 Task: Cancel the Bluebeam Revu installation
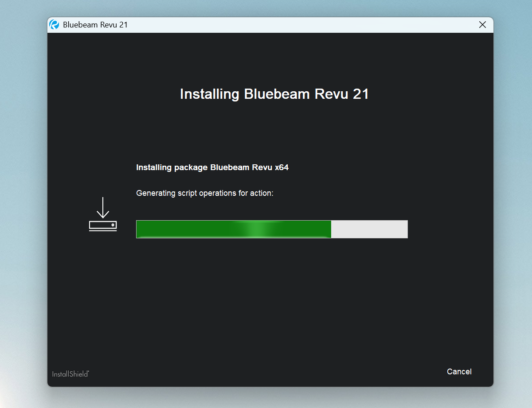pos(459,372)
